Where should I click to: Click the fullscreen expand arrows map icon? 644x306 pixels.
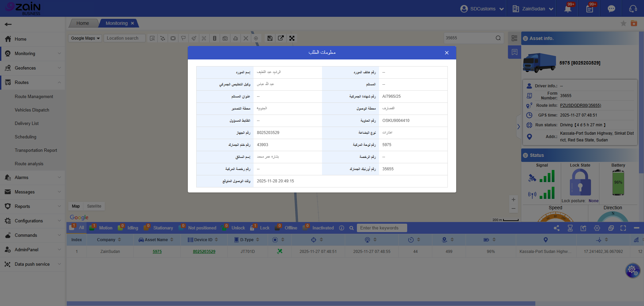[292, 38]
